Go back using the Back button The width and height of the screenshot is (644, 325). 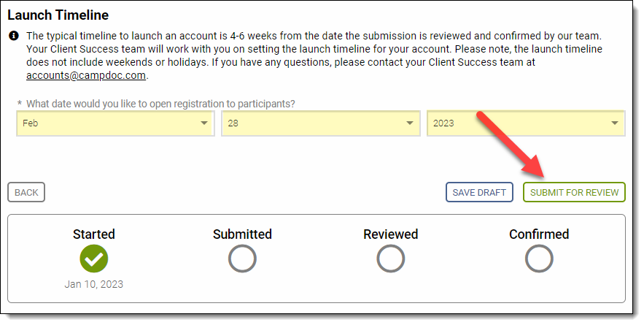click(x=26, y=192)
